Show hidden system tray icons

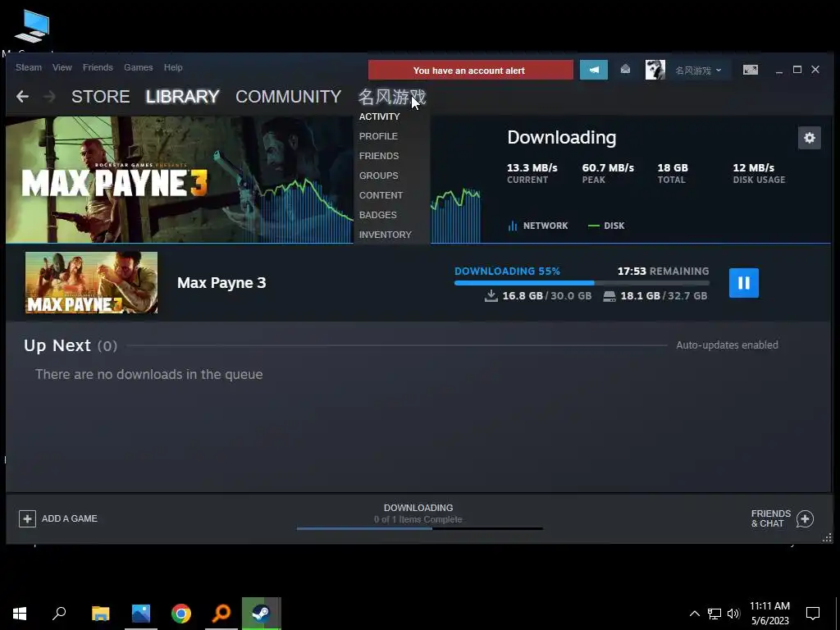pyautogui.click(x=694, y=614)
